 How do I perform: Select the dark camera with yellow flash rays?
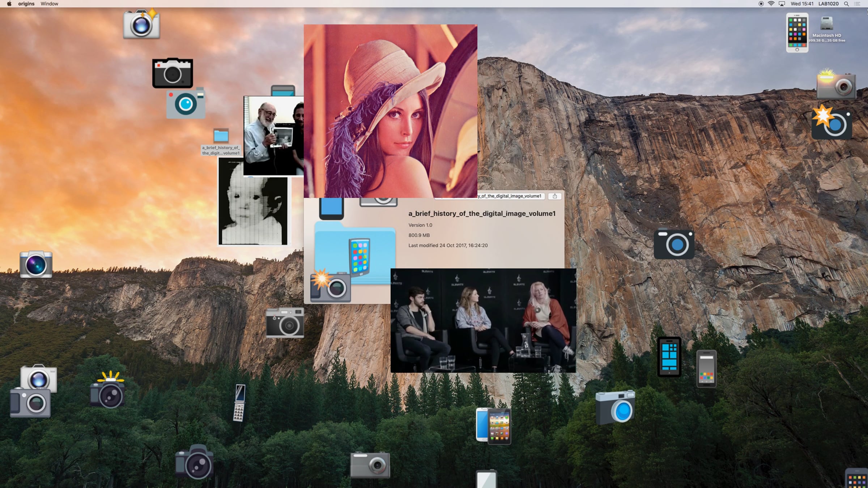pyautogui.click(x=108, y=390)
